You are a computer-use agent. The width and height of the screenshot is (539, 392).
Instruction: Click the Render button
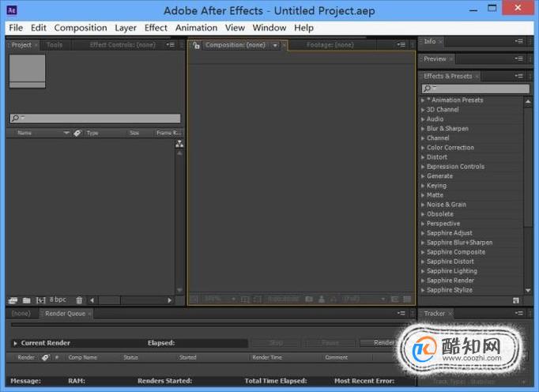[384, 343]
